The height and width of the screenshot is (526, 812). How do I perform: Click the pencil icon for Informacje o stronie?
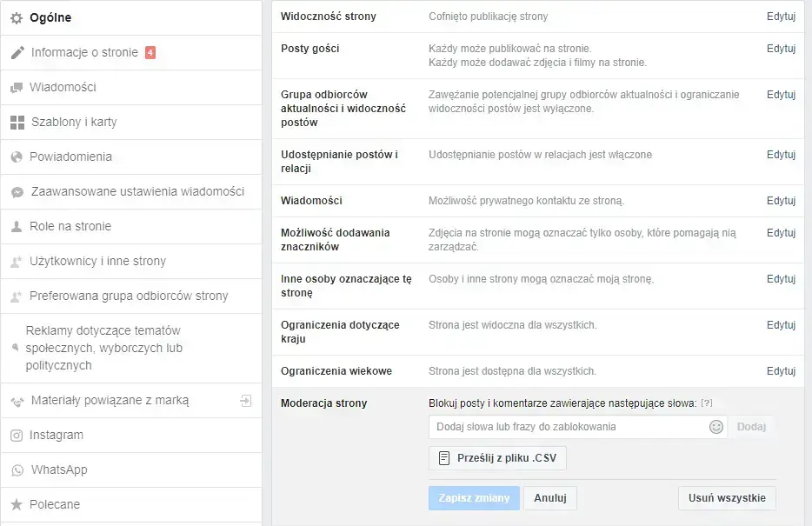(x=17, y=53)
